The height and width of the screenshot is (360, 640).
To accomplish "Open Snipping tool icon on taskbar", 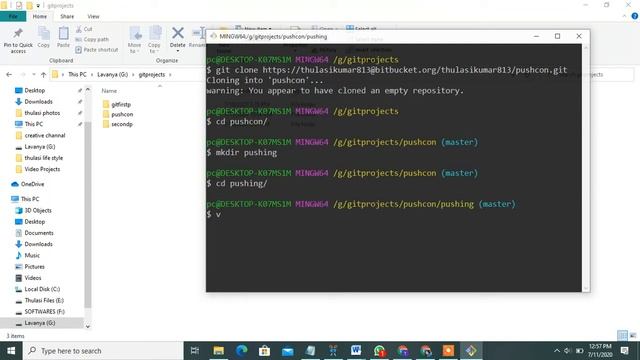I will point(333,351).
